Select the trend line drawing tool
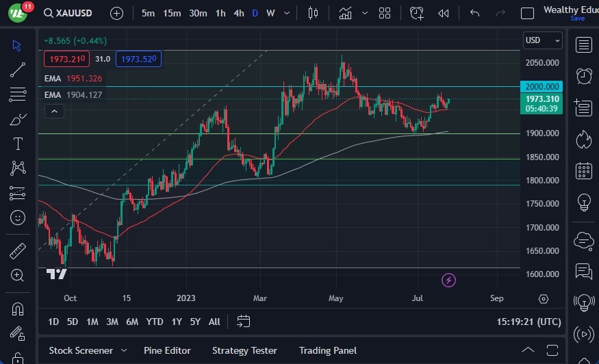Image resolution: width=599 pixels, height=364 pixels. coord(18,69)
